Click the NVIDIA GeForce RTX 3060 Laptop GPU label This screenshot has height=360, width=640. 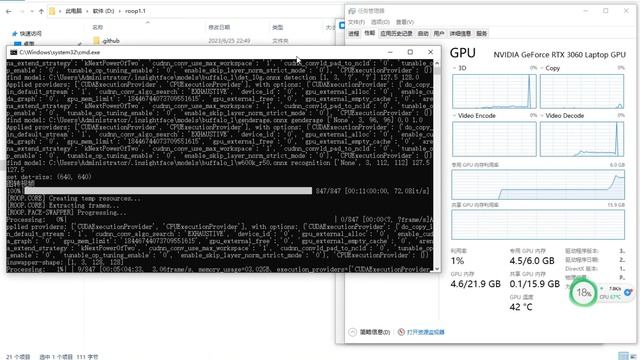(x=560, y=55)
